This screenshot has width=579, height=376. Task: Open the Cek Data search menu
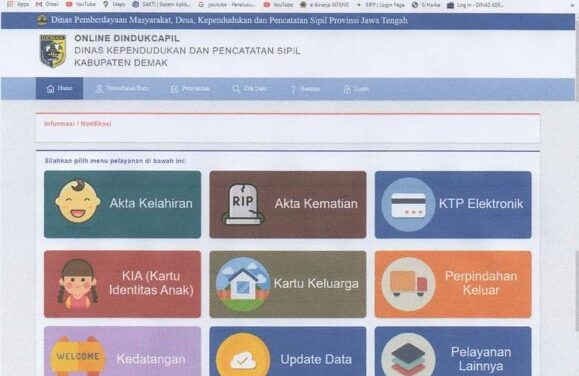click(249, 89)
